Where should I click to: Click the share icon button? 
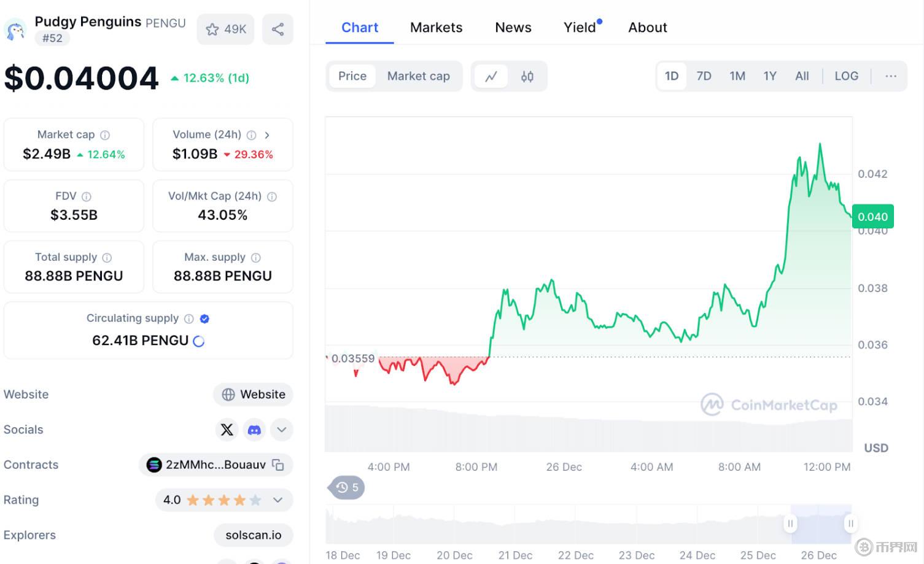point(278,29)
